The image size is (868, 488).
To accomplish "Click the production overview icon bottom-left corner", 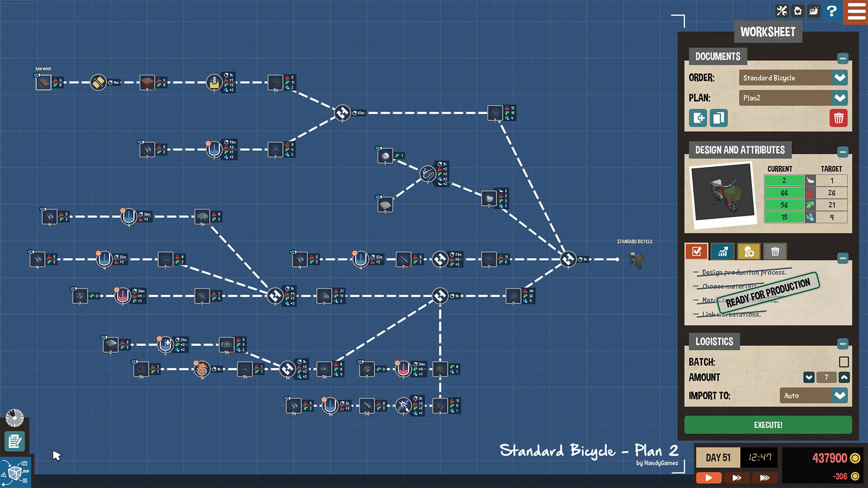I will [x=16, y=472].
